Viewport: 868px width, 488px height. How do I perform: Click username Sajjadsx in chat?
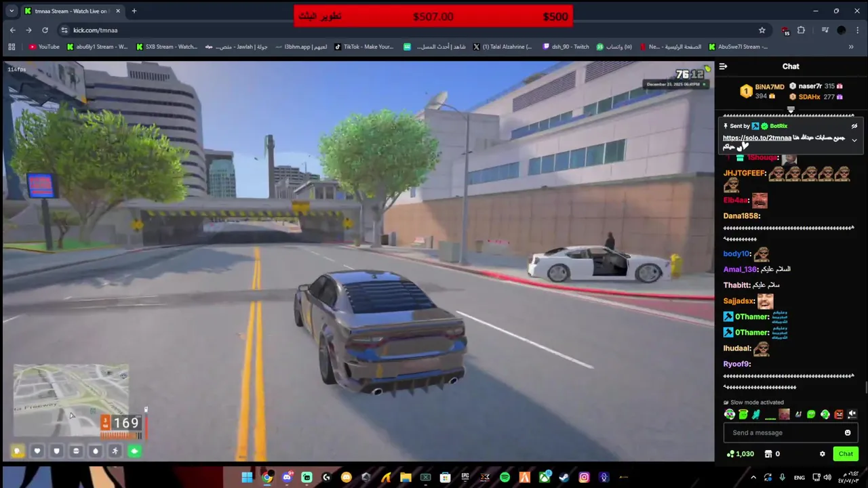739,301
